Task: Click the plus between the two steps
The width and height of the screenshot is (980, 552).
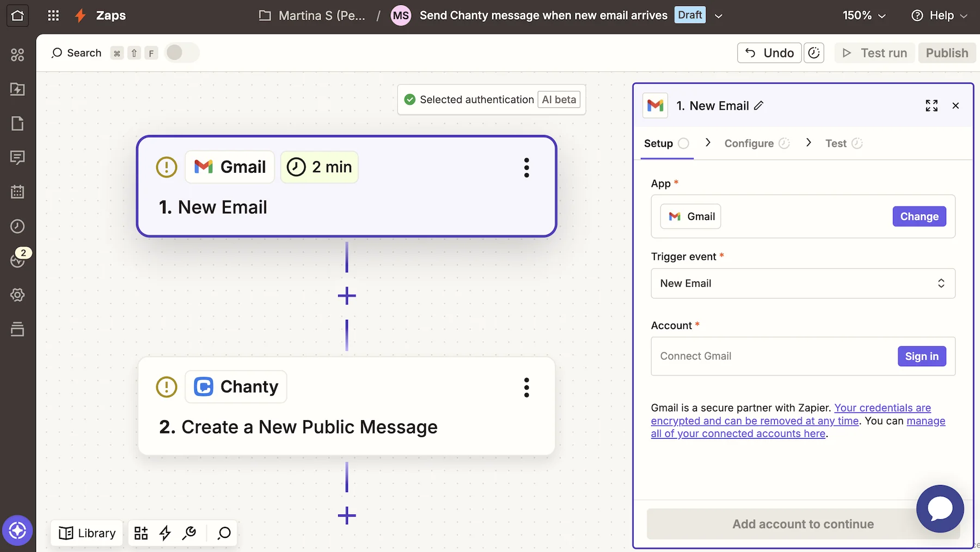Action: (x=346, y=295)
